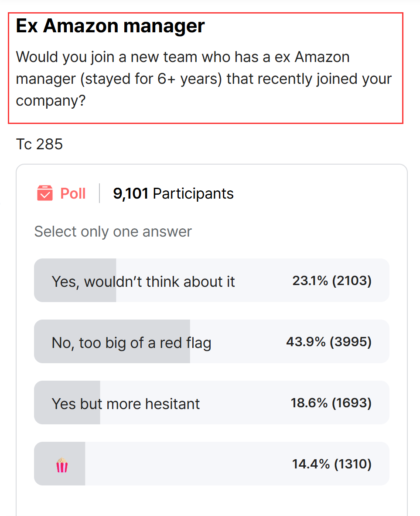Viewport: 420px width, 516px height.
Task: Select "No, too big of a red flag"
Action: (212, 341)
